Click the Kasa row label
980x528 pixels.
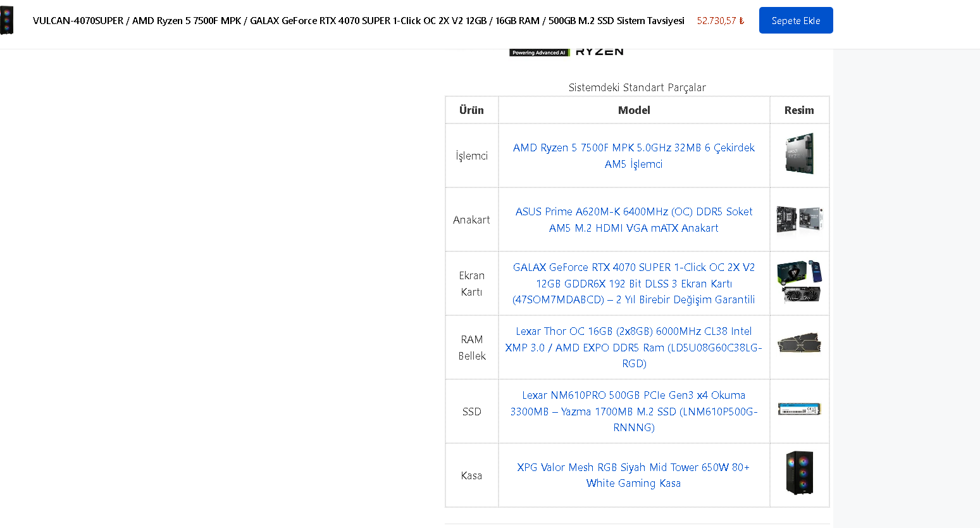click(x=471, y=475)
